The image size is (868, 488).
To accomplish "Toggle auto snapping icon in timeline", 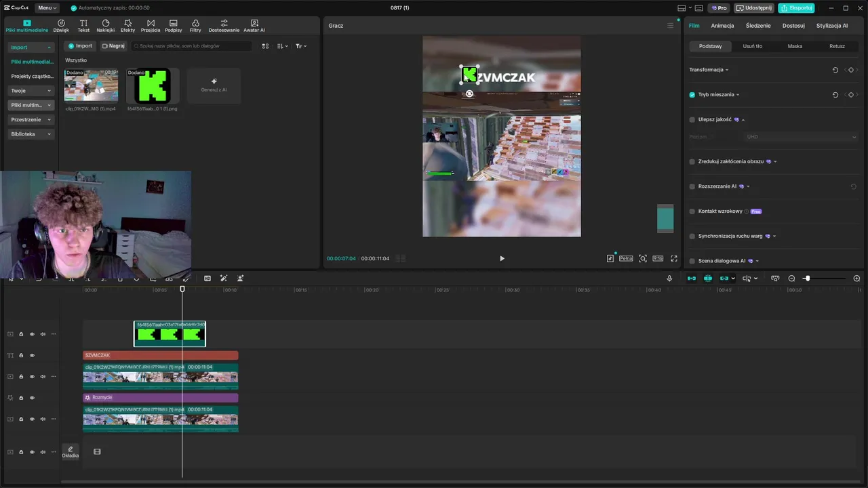I will (708, 279).
